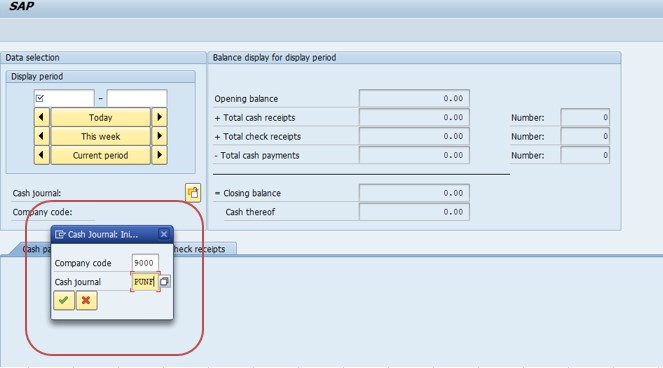Step back one day left of Today
The width and height of the screenshot is (663, 368).
tap(41, 117)
